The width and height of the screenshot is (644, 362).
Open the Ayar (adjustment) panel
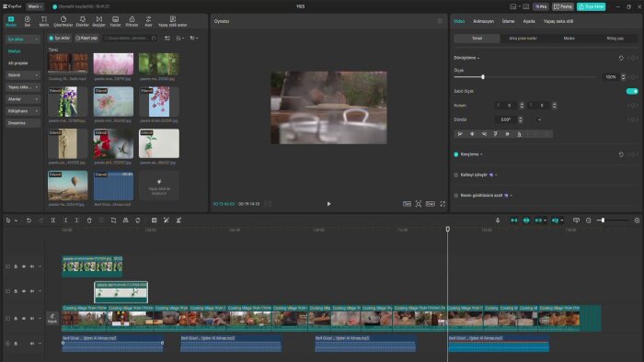pyautogui.click(x=148, y=21)
